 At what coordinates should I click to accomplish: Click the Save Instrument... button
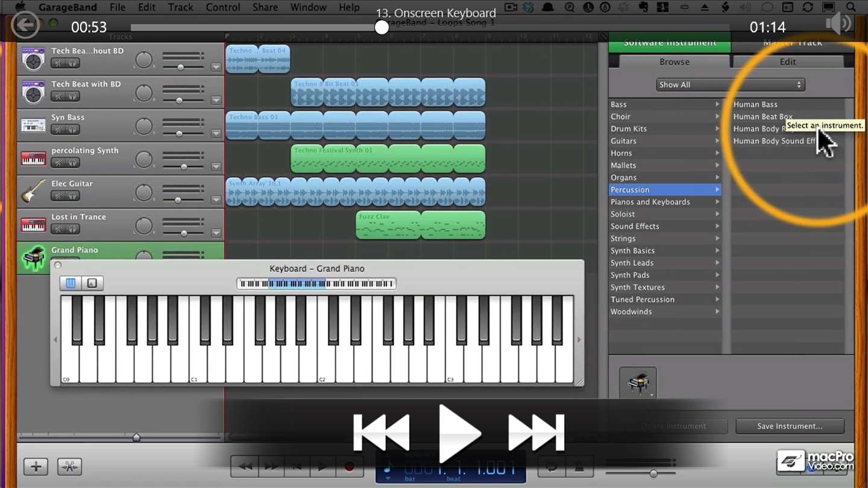[x=790, y=426]
